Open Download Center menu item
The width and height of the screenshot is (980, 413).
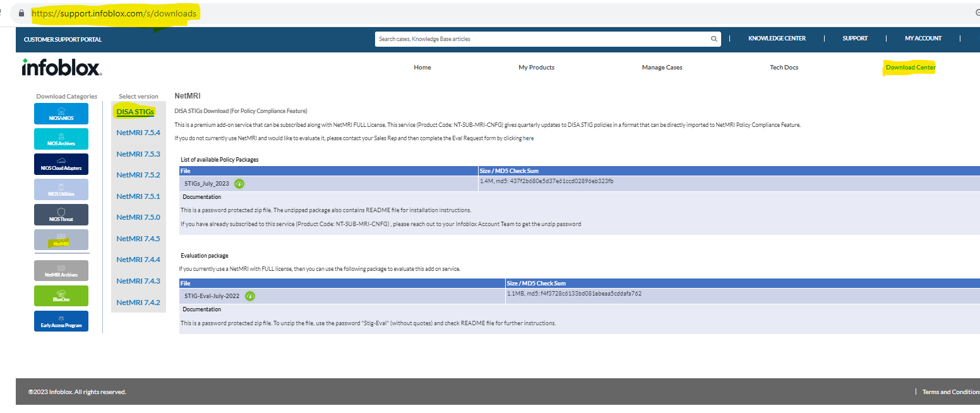(x=911, y=68)
